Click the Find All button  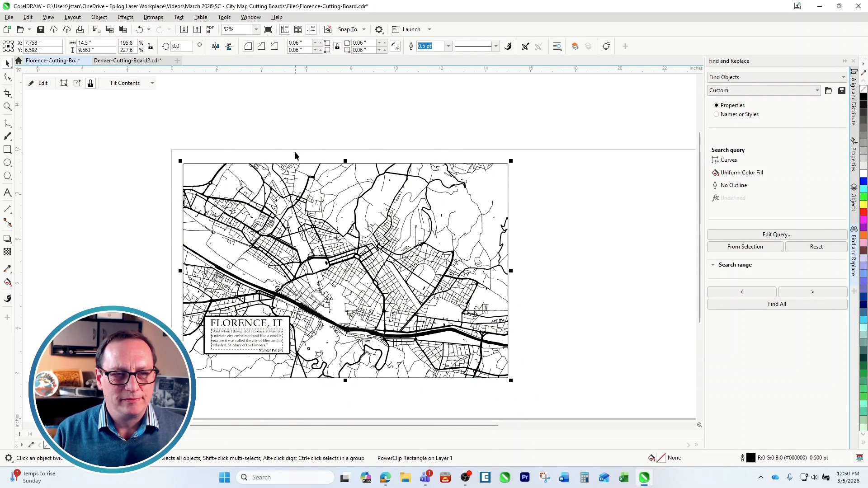777,304
